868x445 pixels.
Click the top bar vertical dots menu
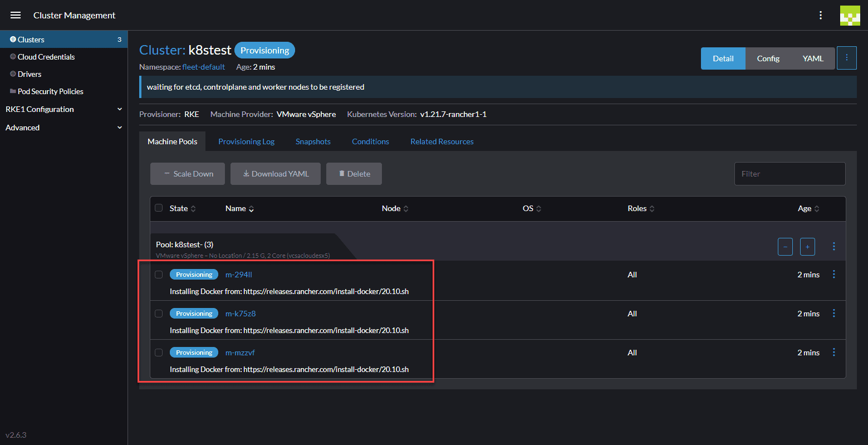tap(820, 15)
